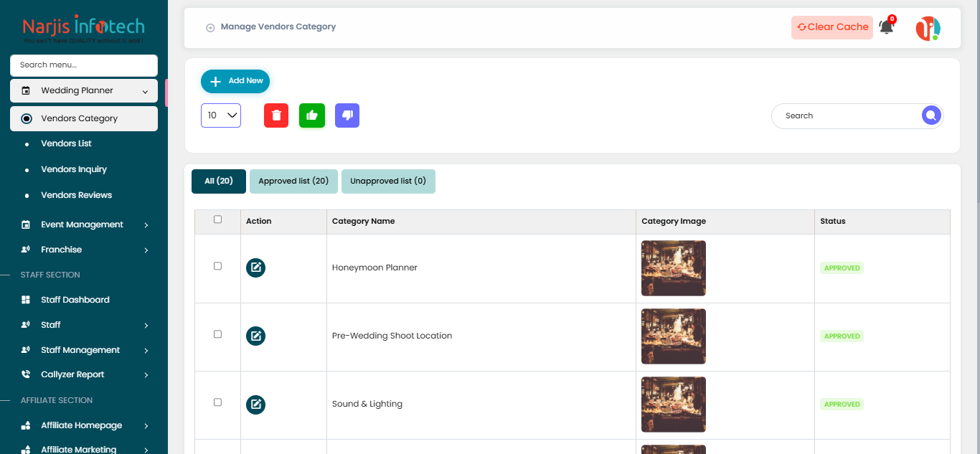The height and width of the screenshot is (454, 980).
Task: Open the Honeymoon Planner category image
Action: [x=674, y=268]
